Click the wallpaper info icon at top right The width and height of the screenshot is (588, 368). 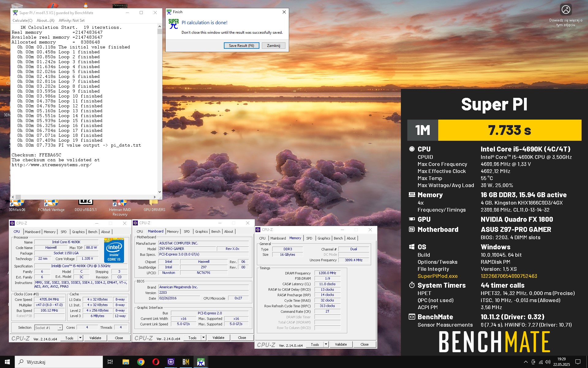tap(566, 10)
